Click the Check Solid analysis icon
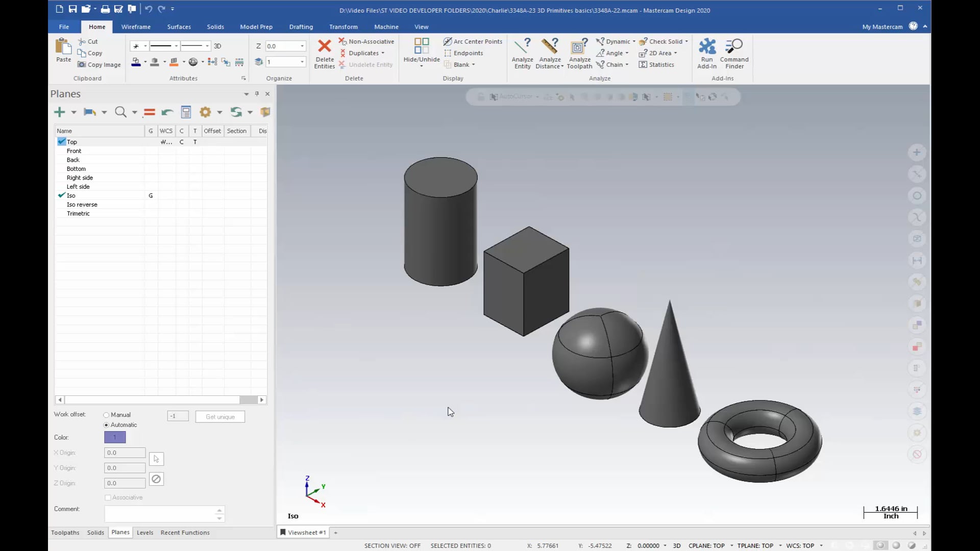This screenshot has height=551, width=980. tap(642, 41)
